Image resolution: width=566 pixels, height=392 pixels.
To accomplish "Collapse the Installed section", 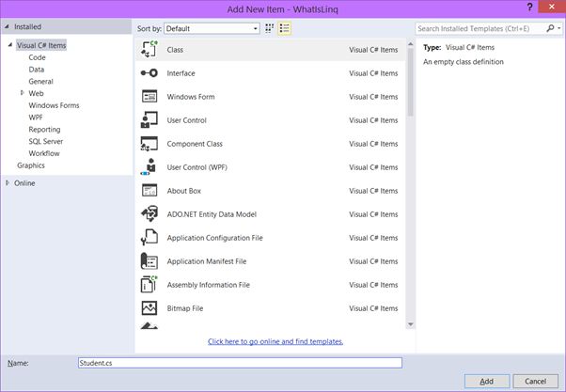I will click(7, 26).
